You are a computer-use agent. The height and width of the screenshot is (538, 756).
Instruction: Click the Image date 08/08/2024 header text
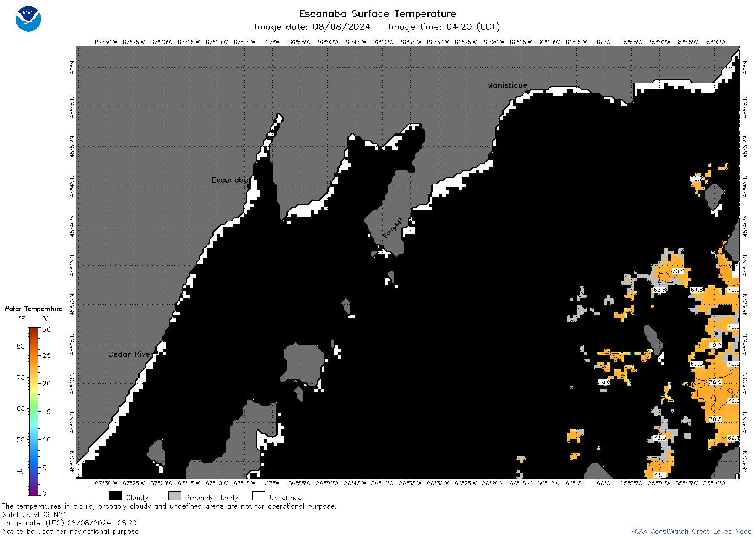pyautogui.click(x=312, y=27)
